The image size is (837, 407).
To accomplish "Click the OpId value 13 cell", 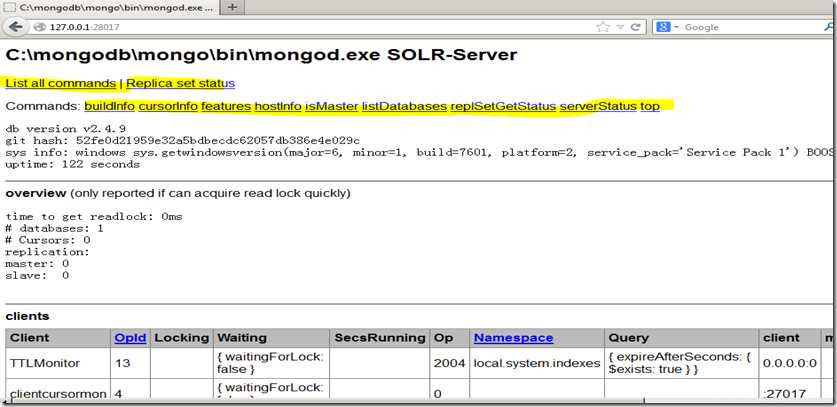I will click(x=130, y=363).
